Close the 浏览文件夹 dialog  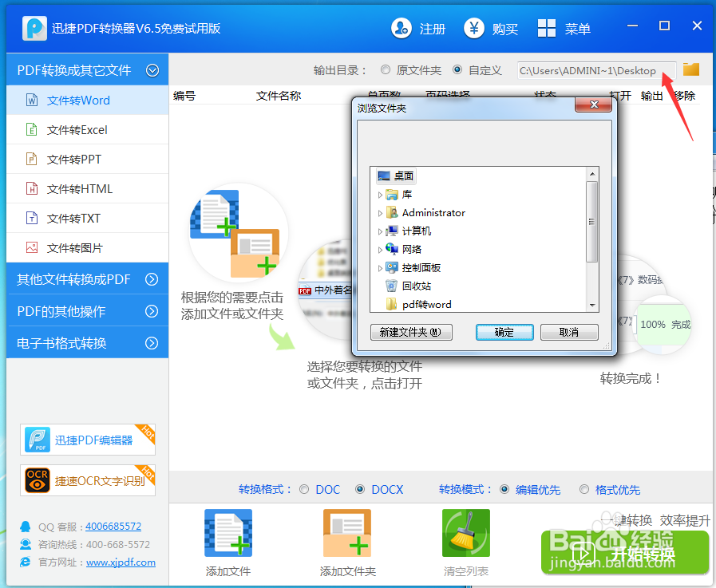594,104
